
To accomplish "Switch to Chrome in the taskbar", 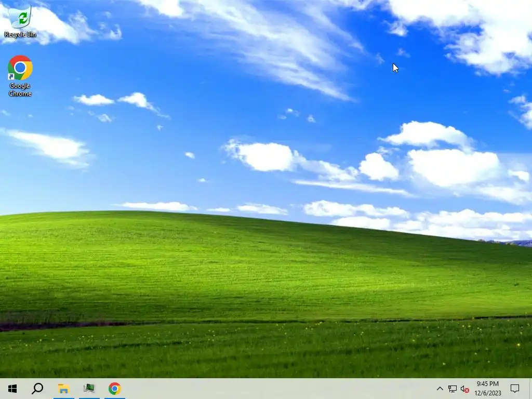I will 115,389.
